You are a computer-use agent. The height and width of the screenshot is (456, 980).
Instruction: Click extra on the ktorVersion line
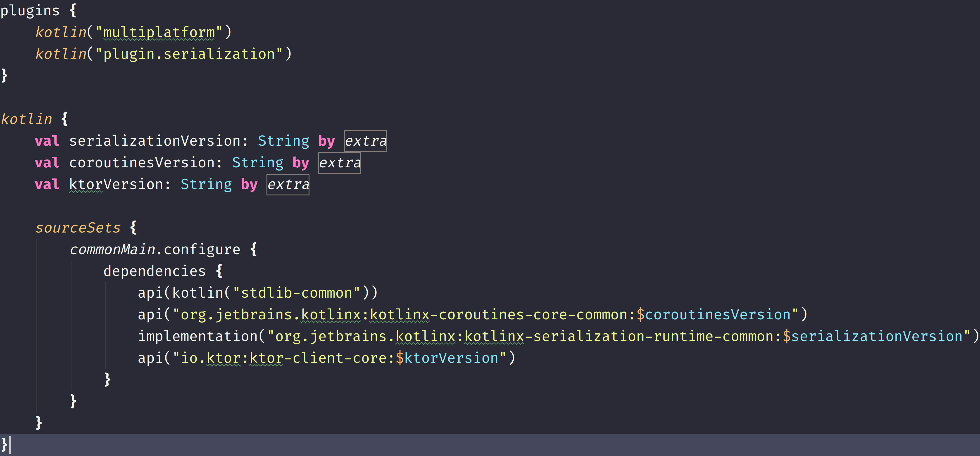coord(288,184)
